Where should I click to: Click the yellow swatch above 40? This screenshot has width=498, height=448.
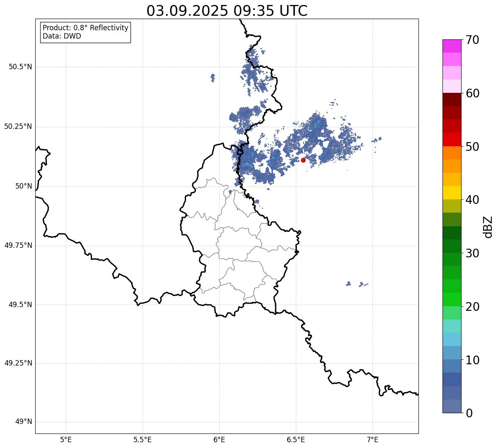click(x=452, y=193)
